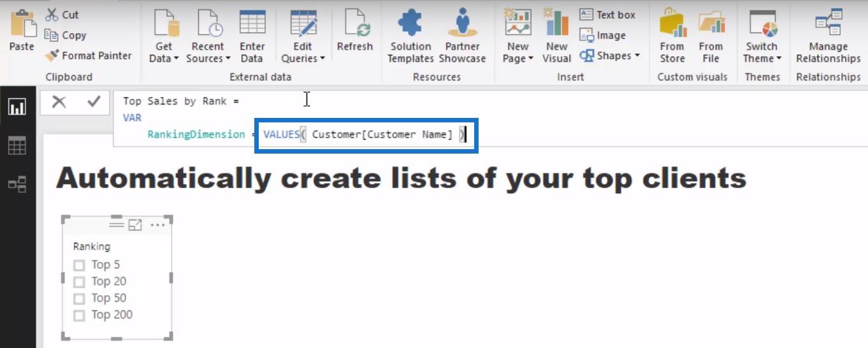This screenshot has width=868, height=348.
Task: Activate the Format Painter
Action: coord(89,55)
